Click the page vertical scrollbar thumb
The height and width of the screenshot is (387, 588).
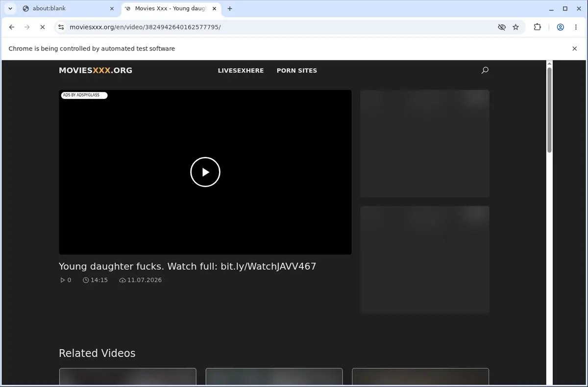[x=549, y=109]
